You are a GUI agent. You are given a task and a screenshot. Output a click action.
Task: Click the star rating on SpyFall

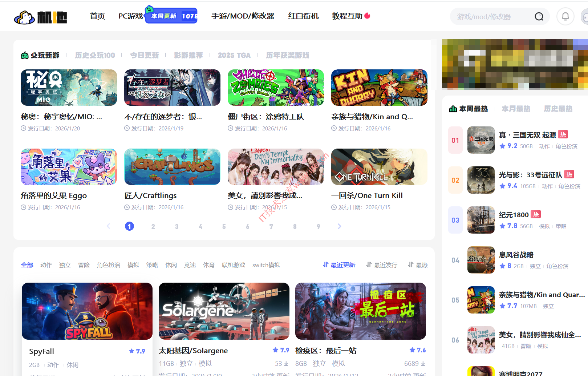point(137,351)
